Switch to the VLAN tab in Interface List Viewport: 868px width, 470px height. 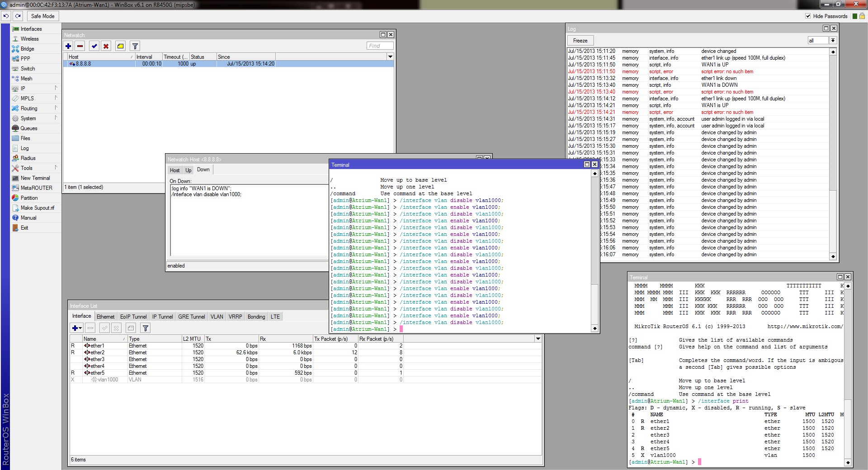coord(217,316)
